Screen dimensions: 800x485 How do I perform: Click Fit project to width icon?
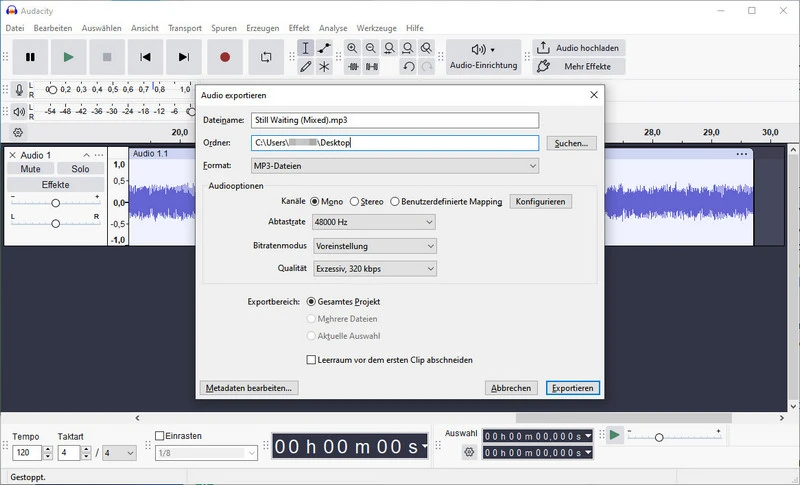(x=408, y=48)
